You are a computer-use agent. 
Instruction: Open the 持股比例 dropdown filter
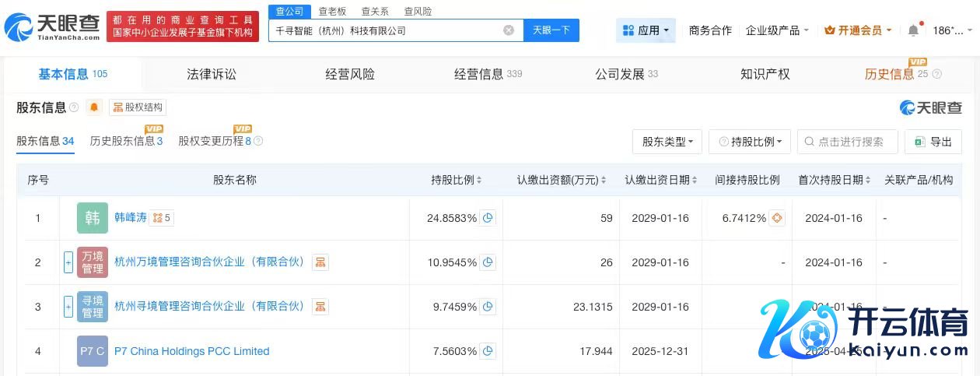750,142
